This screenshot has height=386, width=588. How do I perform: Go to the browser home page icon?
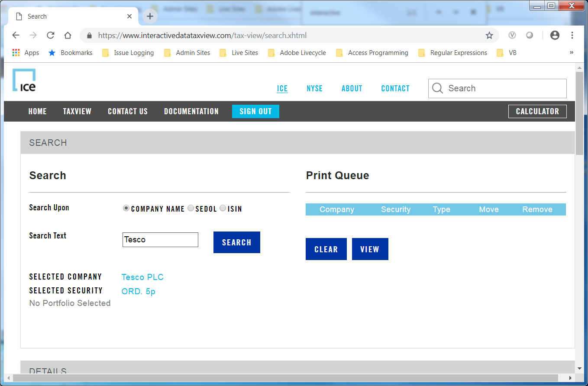point(68,35)
